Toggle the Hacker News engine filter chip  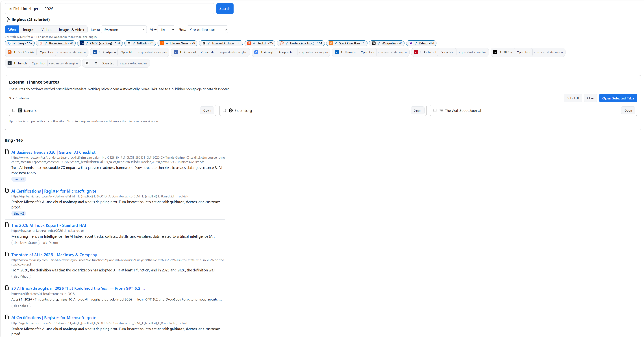(x=177, y=43)
